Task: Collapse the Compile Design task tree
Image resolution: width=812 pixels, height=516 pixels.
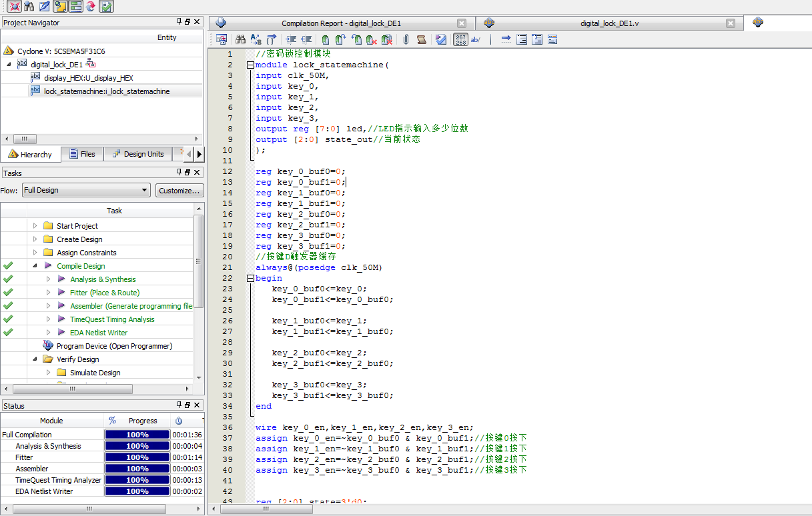Action: click(x=35, y=266)
